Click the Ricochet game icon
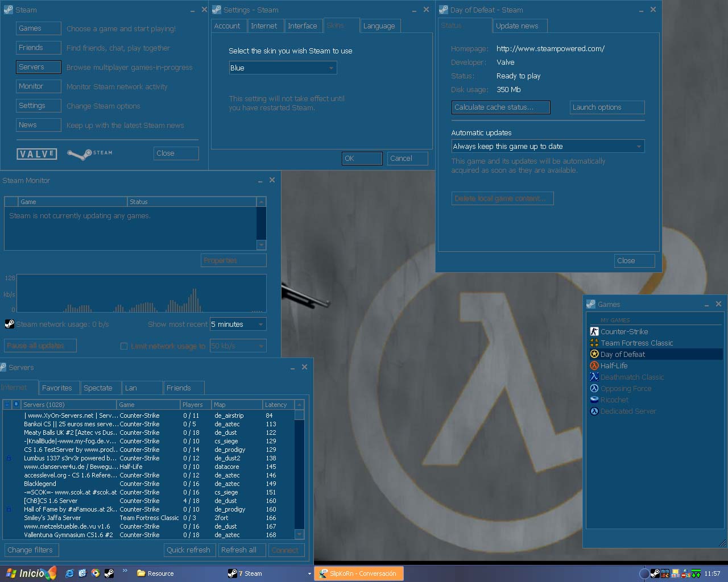 point(594,400)
